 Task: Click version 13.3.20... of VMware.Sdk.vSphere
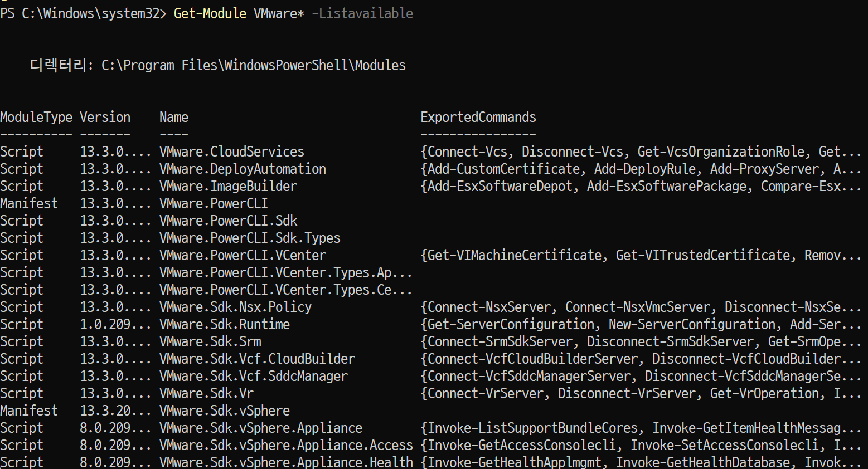(x=115, y=411)
